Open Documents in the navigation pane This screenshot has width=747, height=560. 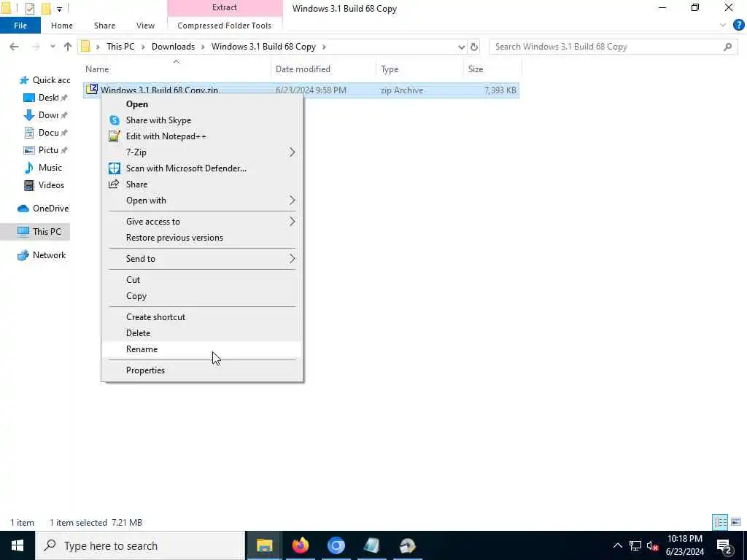pos(46,133)
